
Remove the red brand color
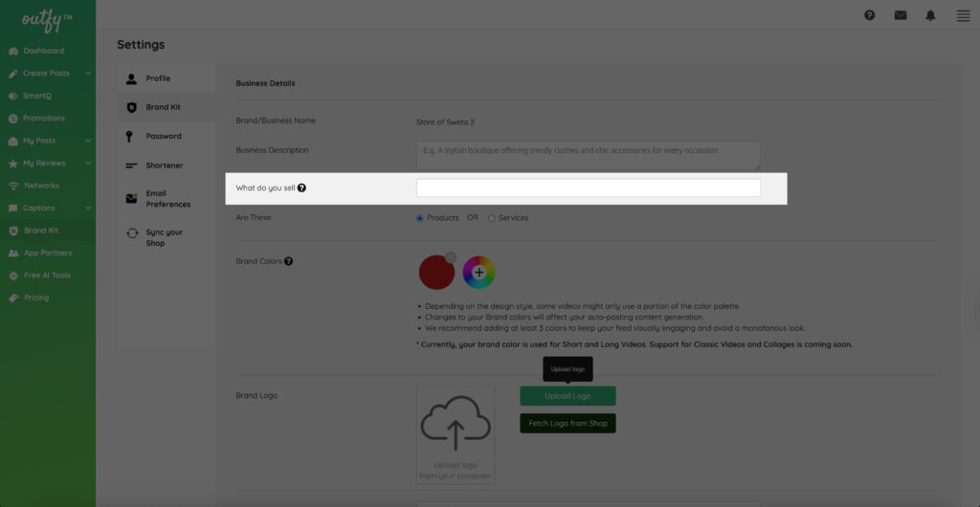[x=451, y=256]
